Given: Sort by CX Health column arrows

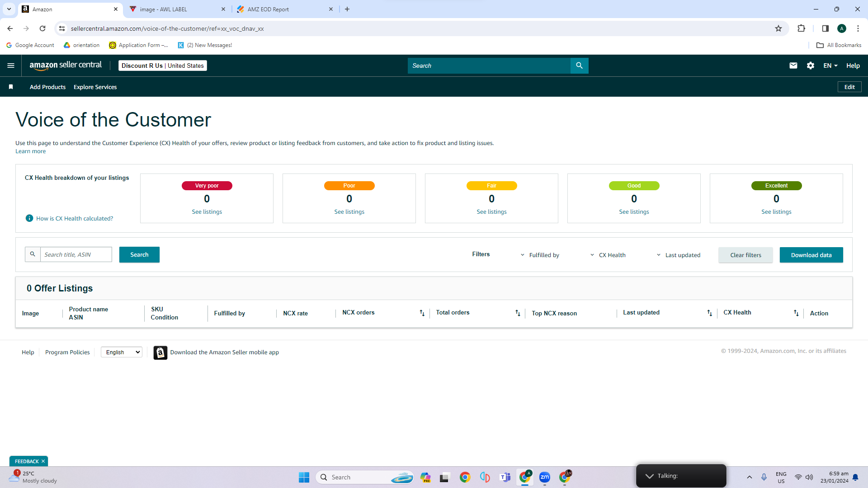Looking at the screenshot, I should pyautogui.click(x=796, y=313).
